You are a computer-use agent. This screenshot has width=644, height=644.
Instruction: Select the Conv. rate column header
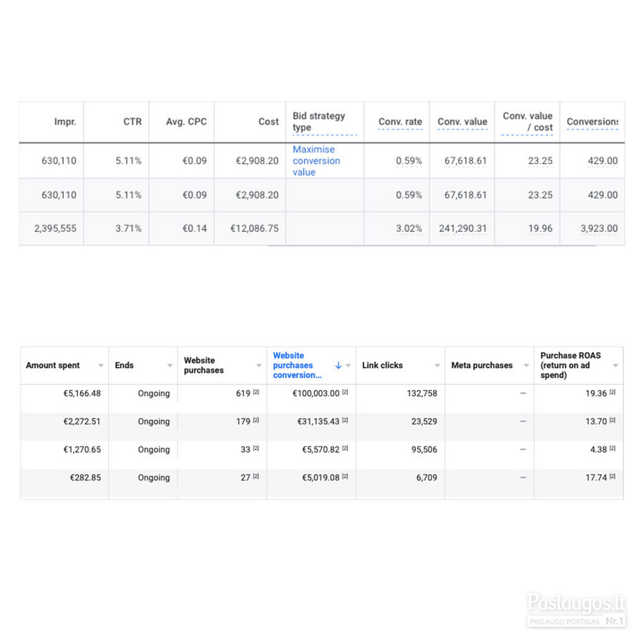point(400,122)
